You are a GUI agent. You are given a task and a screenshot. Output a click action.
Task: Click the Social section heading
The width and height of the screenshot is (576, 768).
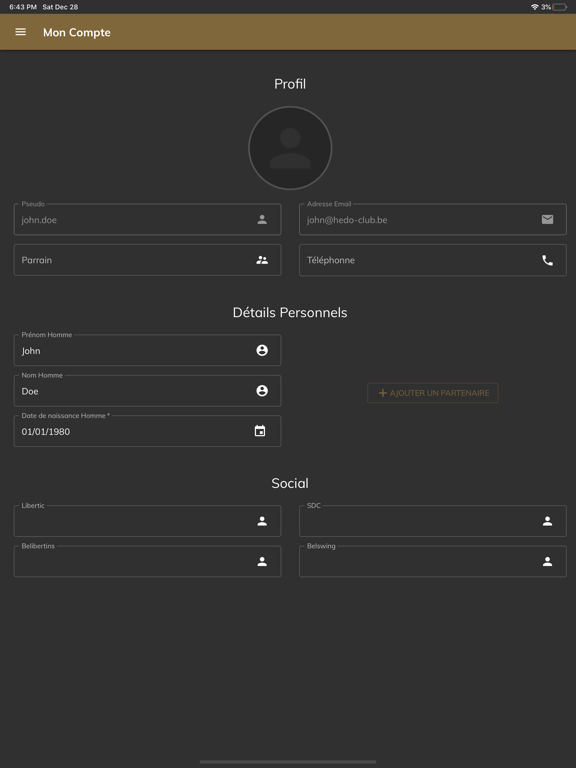pos(290,483)
